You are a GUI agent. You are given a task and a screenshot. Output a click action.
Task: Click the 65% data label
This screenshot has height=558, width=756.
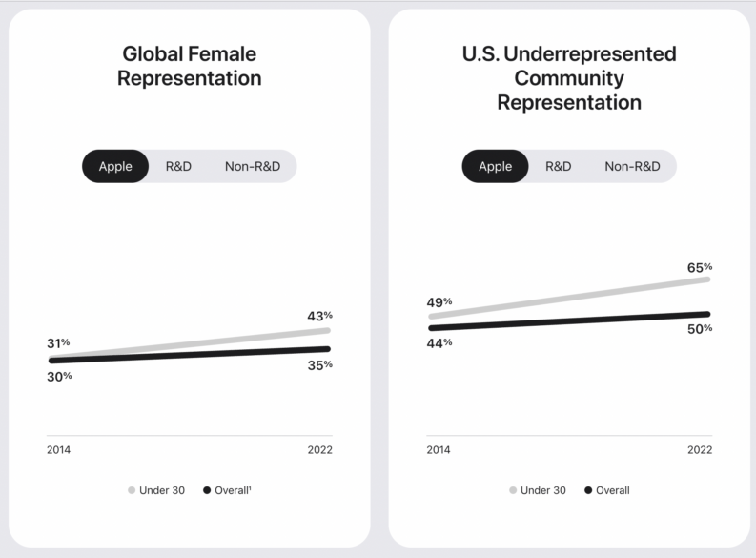(x=700, y=267)
